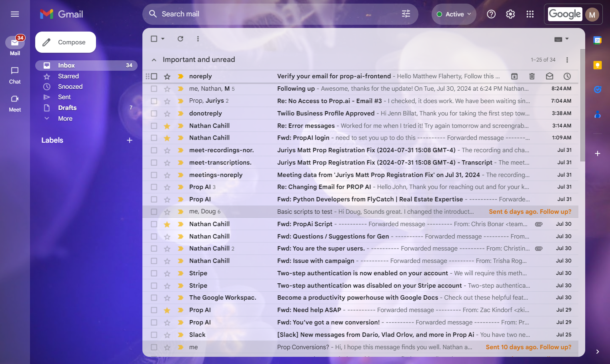Unstar the Re: Error messages email

167,126
